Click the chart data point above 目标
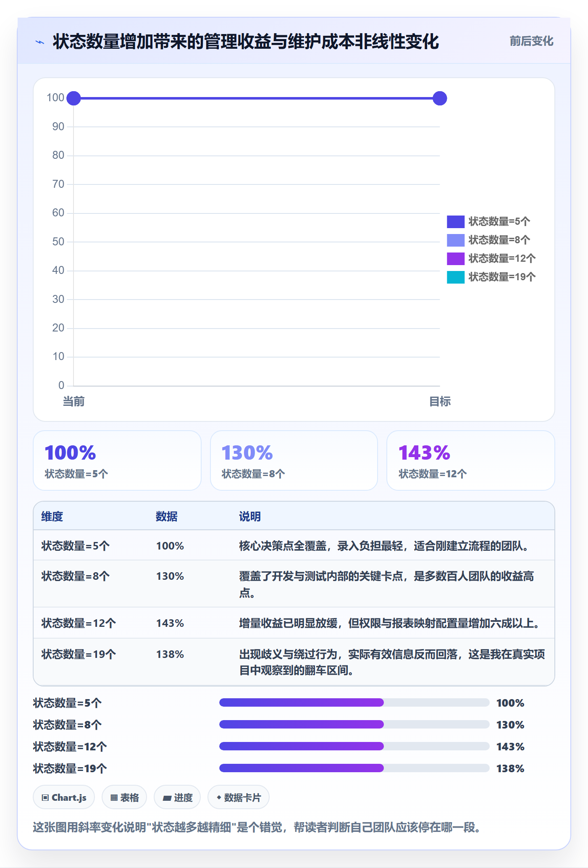This screenshot has height=868, width=588. (x=440, y=98)
